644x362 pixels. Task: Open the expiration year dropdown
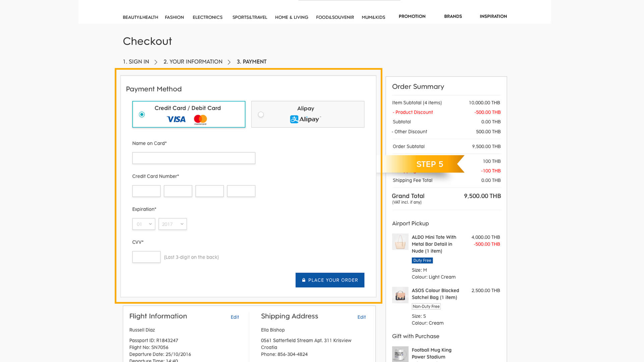point(172,224)
